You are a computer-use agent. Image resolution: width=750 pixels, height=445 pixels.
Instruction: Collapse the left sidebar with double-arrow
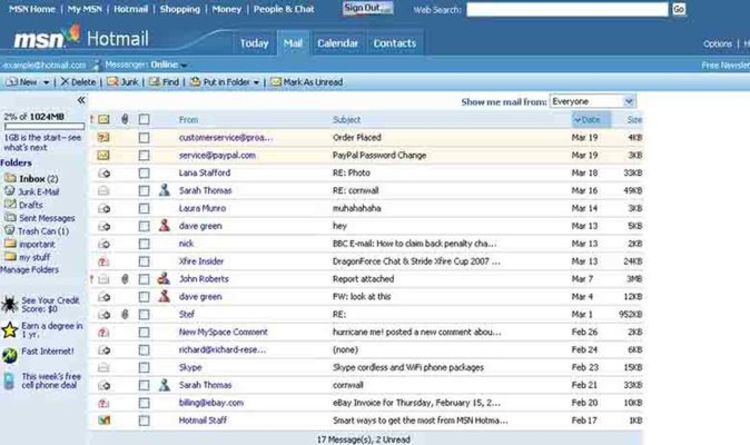[x=81, y=100]
